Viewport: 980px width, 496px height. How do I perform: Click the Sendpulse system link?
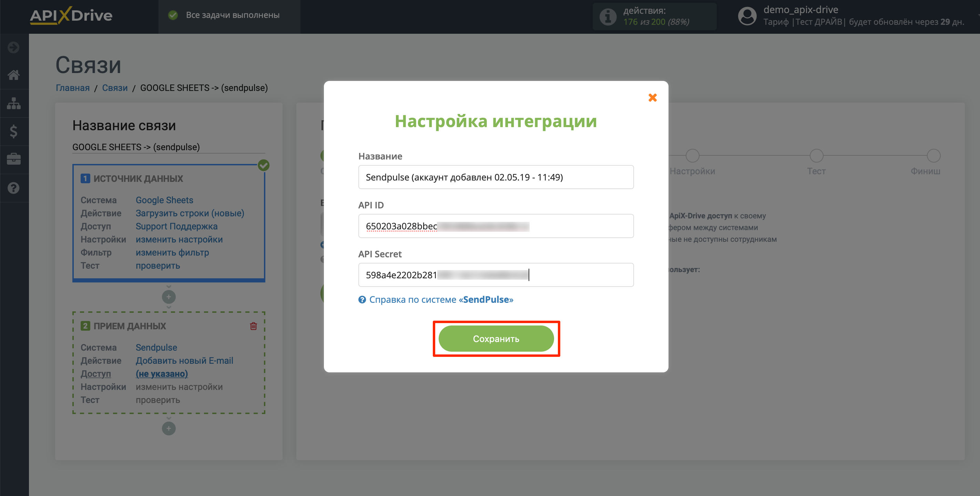(x=156, y=347)
